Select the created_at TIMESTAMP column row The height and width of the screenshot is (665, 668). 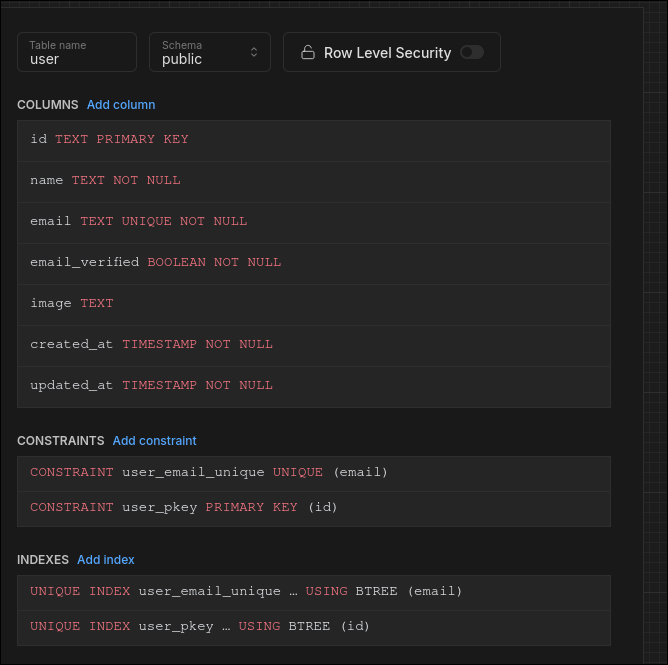[x=313, y=345]
